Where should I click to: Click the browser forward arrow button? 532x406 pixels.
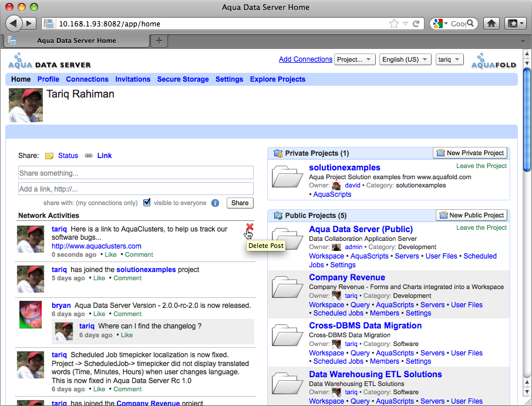(29, 24)
